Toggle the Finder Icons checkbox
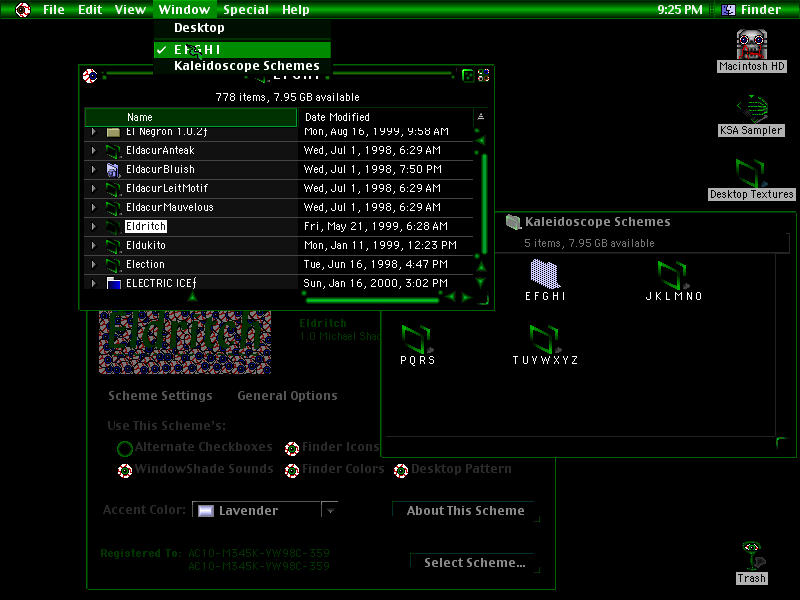The width and height of the screenshot is (800, 600). [x=292, y=448]
